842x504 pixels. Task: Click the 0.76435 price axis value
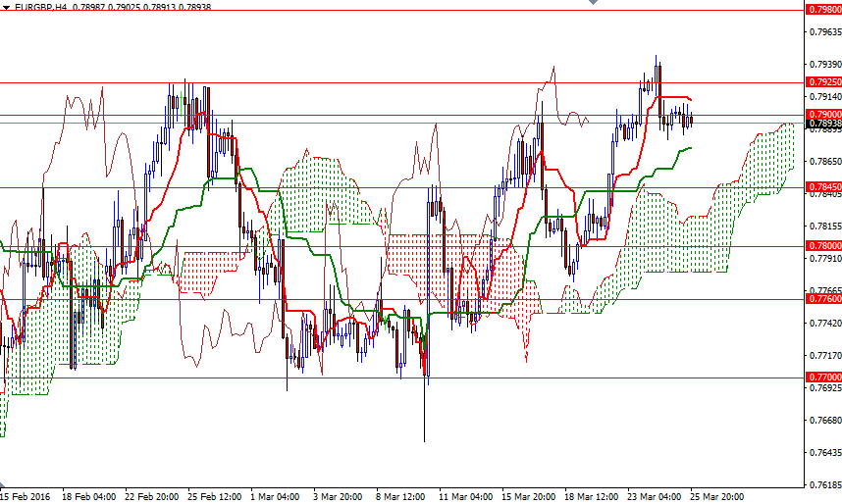pos(825,452)
